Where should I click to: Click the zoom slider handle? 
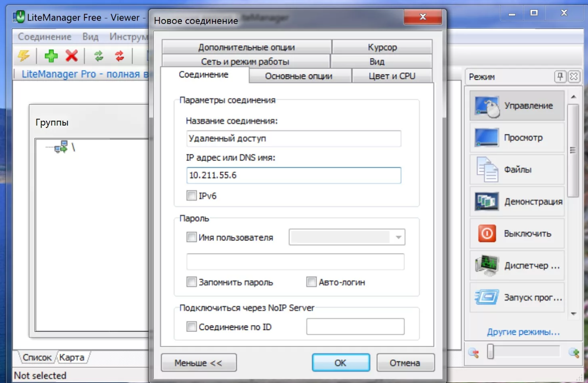[x=491, y=352]
